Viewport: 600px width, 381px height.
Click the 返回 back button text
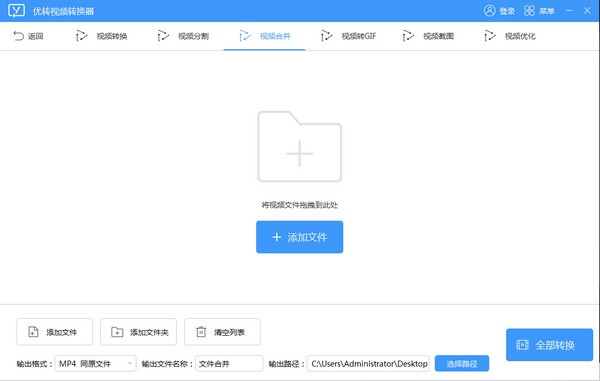[36, 36]
